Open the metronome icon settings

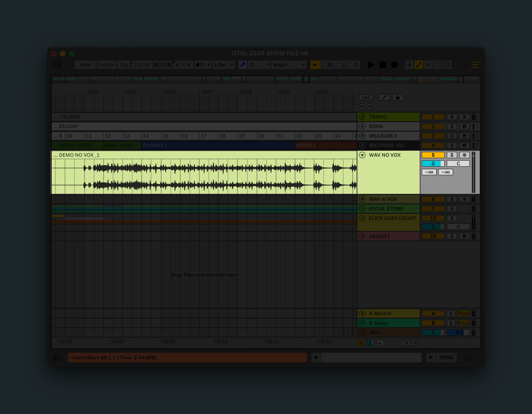coord(200,65)
